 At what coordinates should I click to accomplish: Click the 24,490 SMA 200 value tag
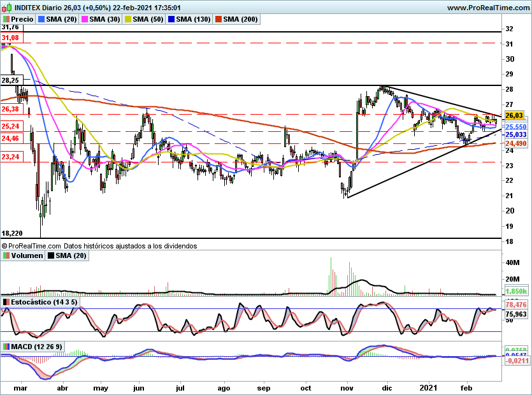point(516,143)
